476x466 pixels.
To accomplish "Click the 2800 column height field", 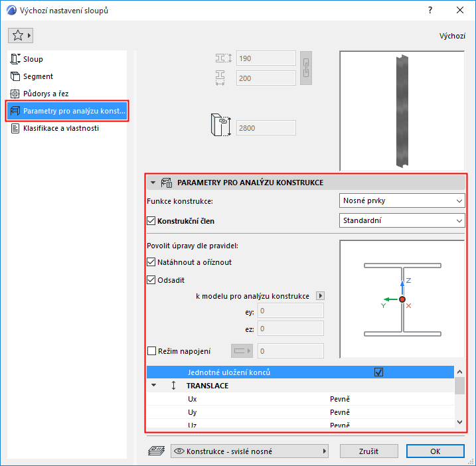I will coord(266,128).
